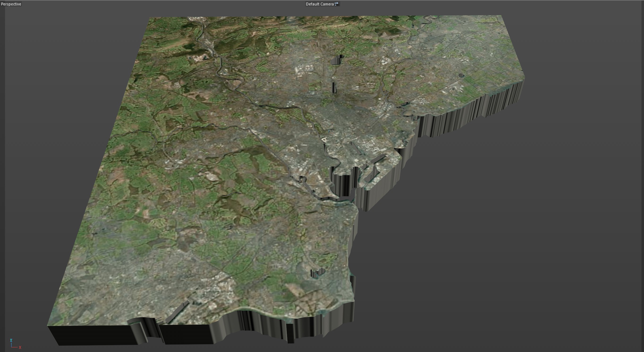Click the narrow dark strip along left edge

[x=2, y=175]
